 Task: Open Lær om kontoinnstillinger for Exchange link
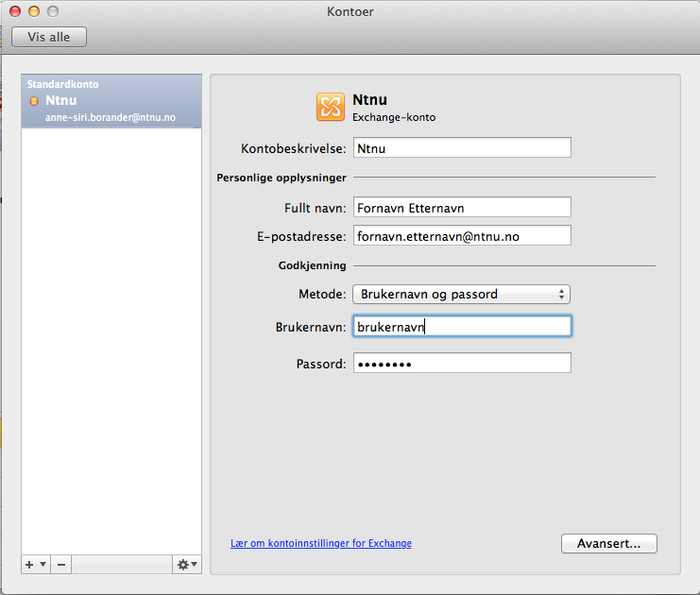click(321, 543)
